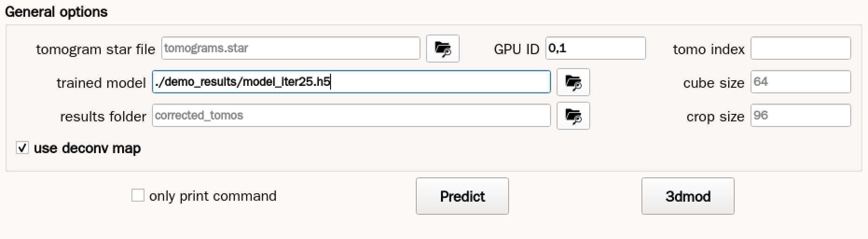The image size is (868, 239).
Task: Launch 3dmod with its button
Action: coord(688,196)
